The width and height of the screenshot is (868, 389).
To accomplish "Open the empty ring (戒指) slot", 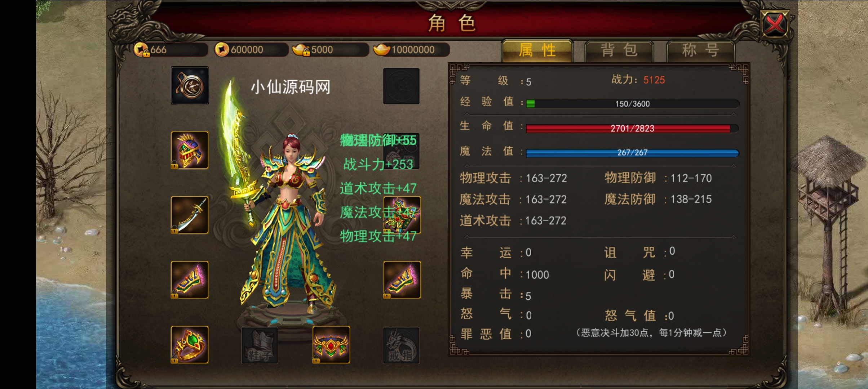I will coord(401,345).
